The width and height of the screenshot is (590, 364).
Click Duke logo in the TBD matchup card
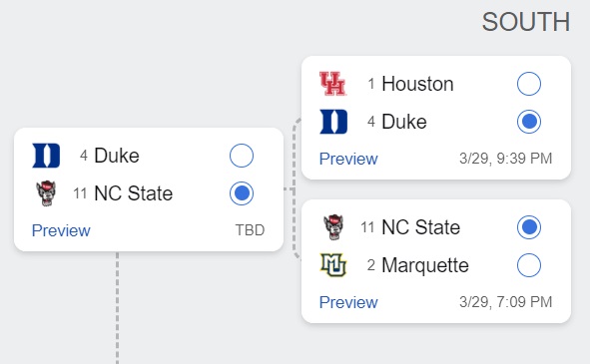click(46, 156)
